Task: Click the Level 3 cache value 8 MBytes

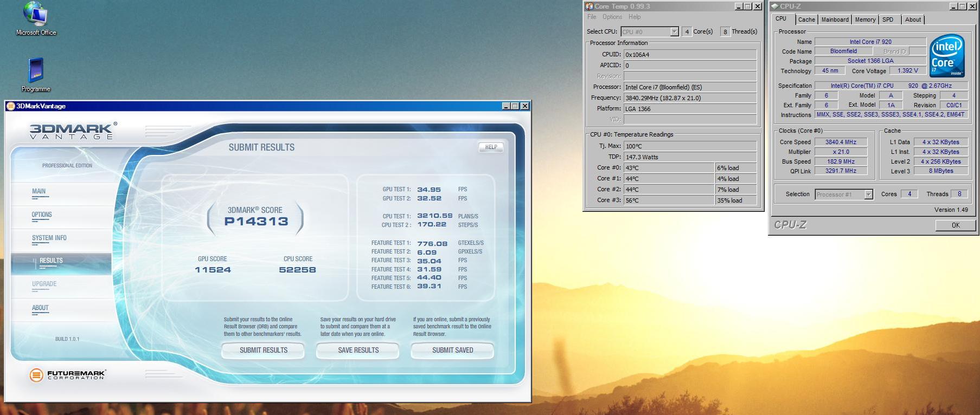Action: 941,171
